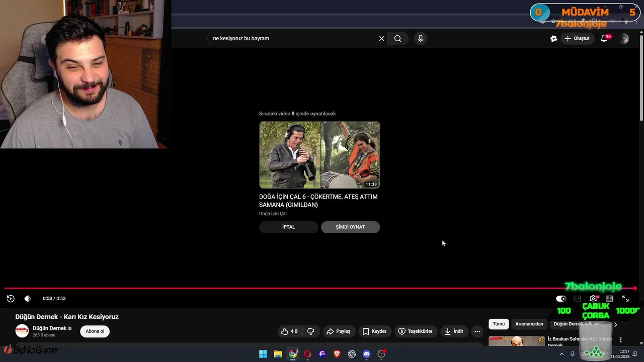Play the next video with ŞİMDİ OYNAT

click(350, 227)
